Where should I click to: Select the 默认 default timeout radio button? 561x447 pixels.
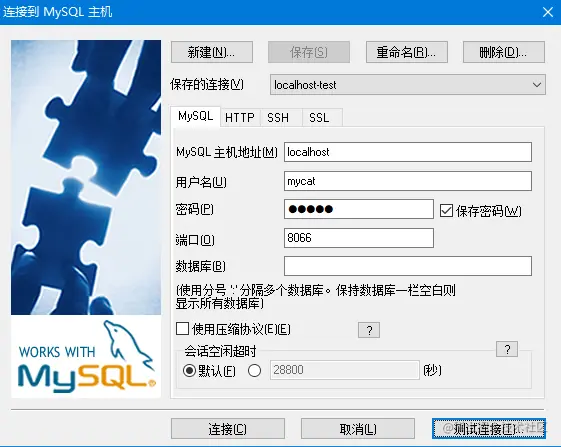coord(189,370)
